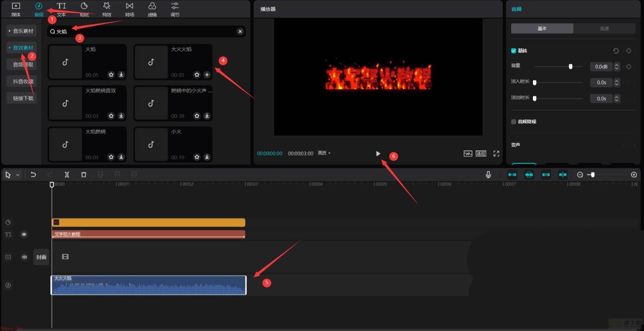Favorite the 火焰燃烧音效 sound

111,116
